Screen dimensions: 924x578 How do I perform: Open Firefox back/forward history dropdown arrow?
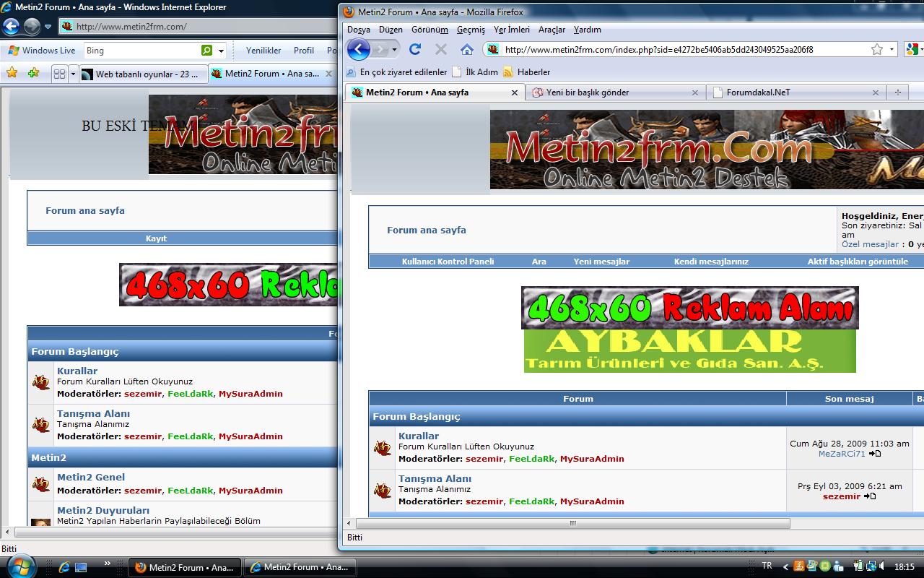(394, 49)
